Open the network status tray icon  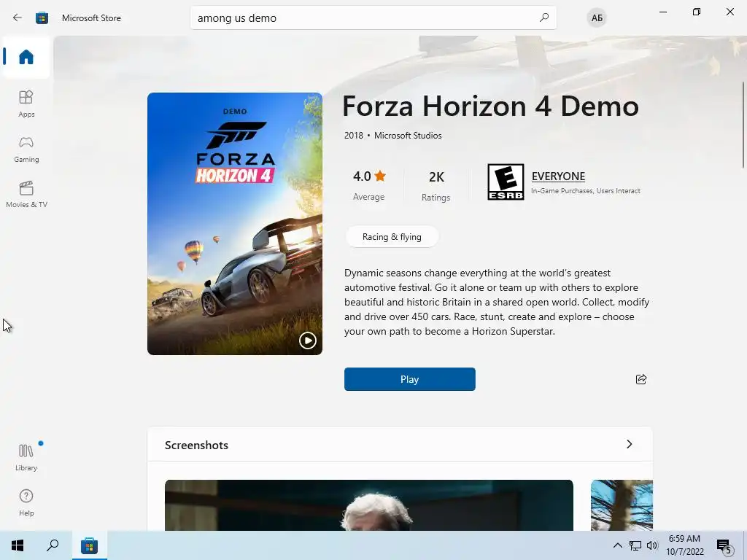635,545
